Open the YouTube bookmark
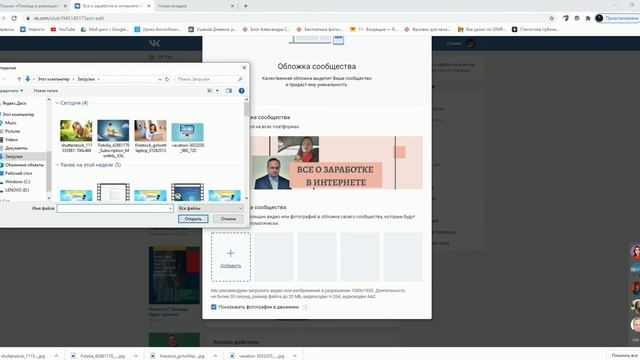640x360 pixels. 63,29
